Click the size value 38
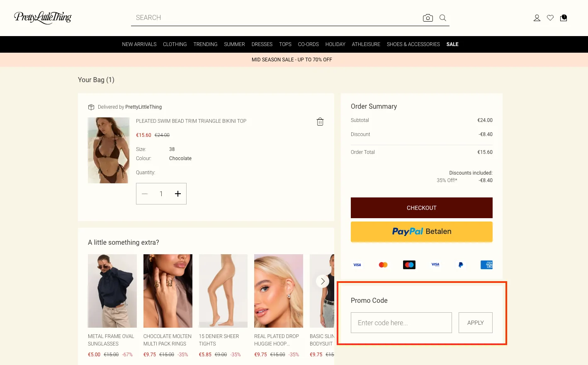 (172, 149)
